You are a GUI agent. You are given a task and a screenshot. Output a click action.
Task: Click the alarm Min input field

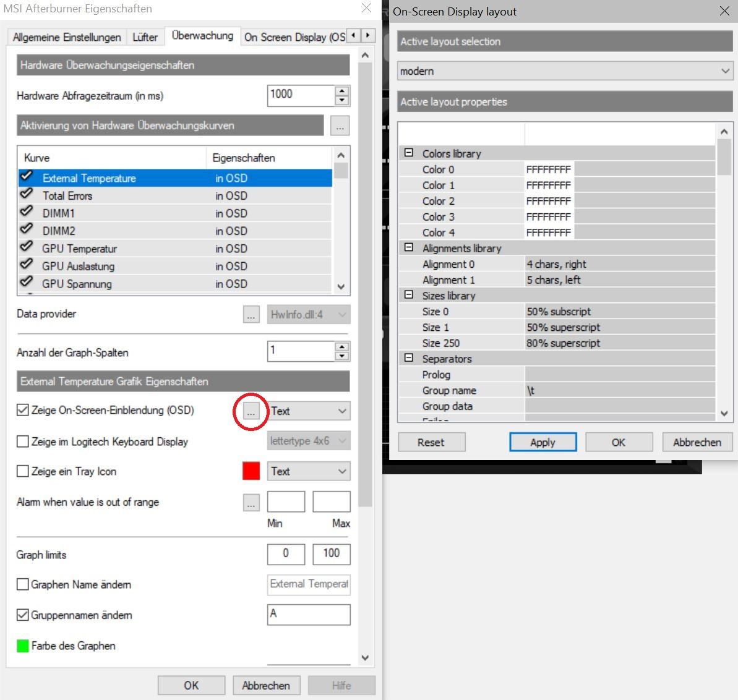pyautogui.click(x=286, y=502)
